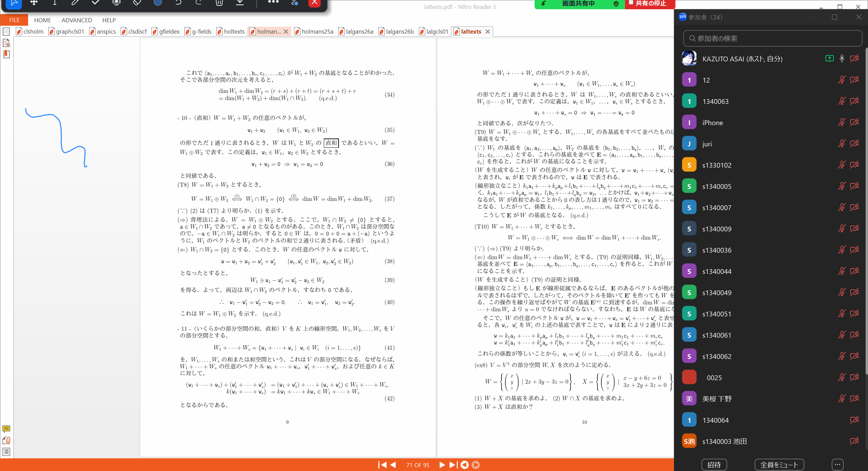Open the HOME ribbon tab
The width and height of the screenshot is (868, 471).
[x=42, y=20]
